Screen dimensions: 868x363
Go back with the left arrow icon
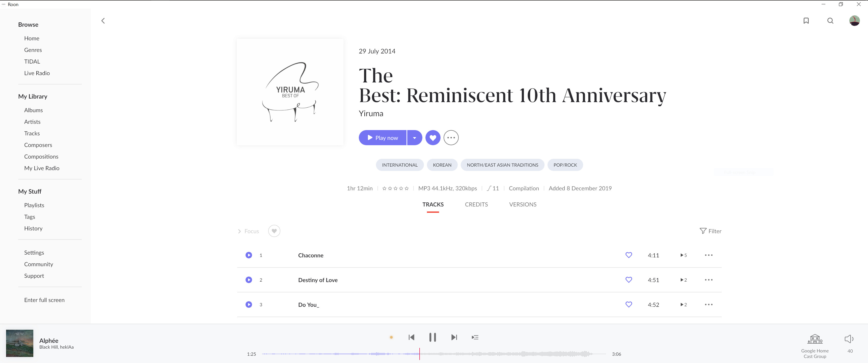[103, 21]
